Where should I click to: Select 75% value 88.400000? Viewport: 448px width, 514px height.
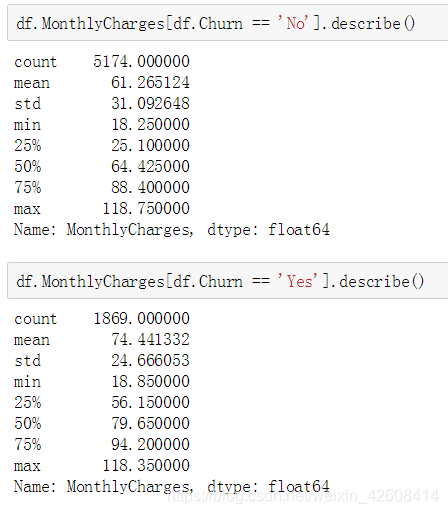point(150,187)
